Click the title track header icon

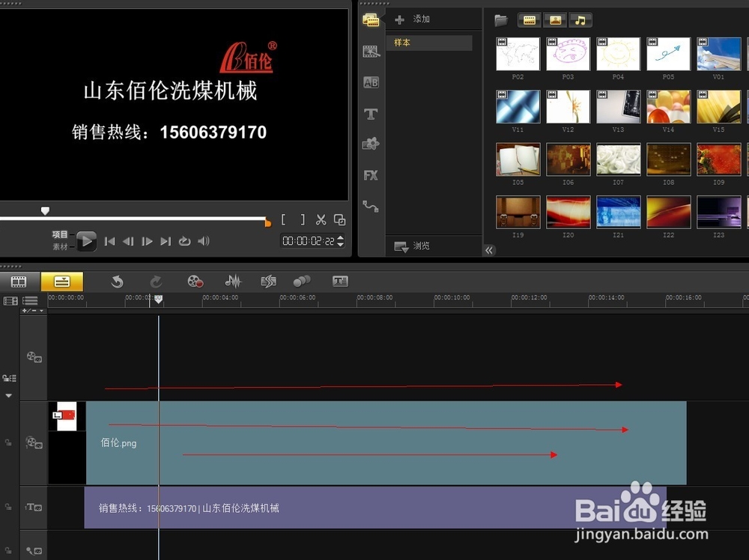click(x=34, y=507)
